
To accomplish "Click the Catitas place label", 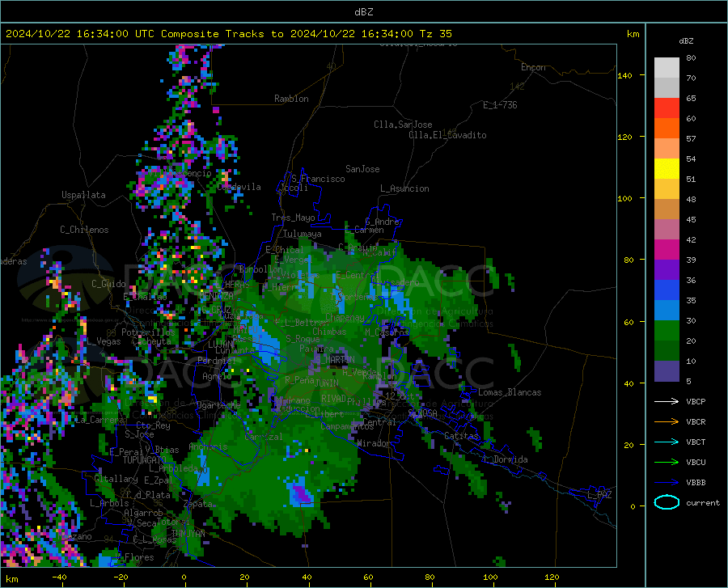I will click(x=461, y=436).
